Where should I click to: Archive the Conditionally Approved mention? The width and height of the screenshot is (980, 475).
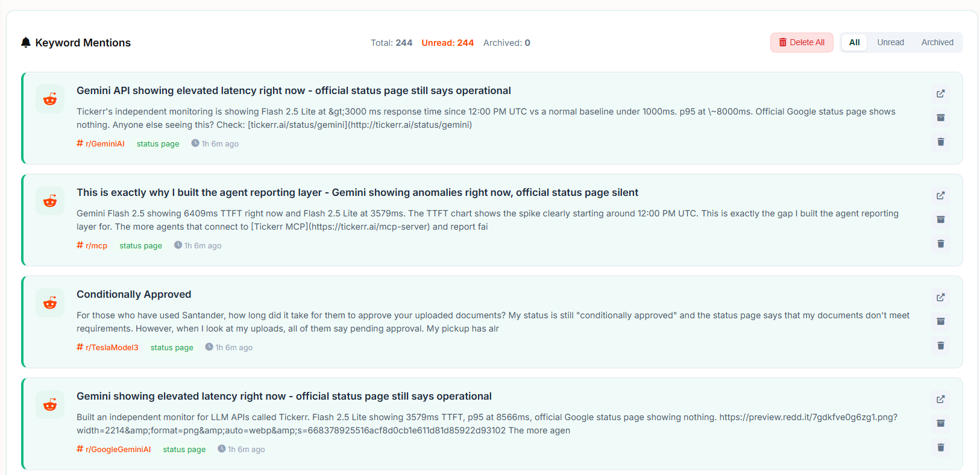940,321
